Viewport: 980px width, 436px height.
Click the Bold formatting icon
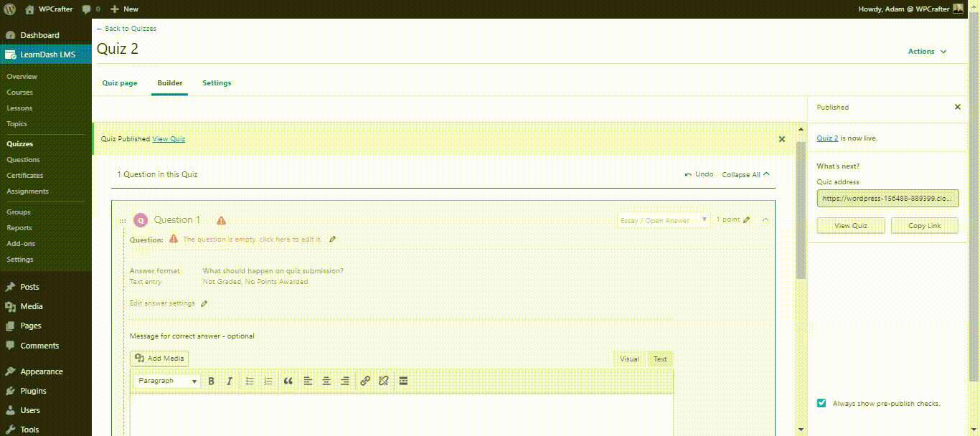click(x=212, y=381)
